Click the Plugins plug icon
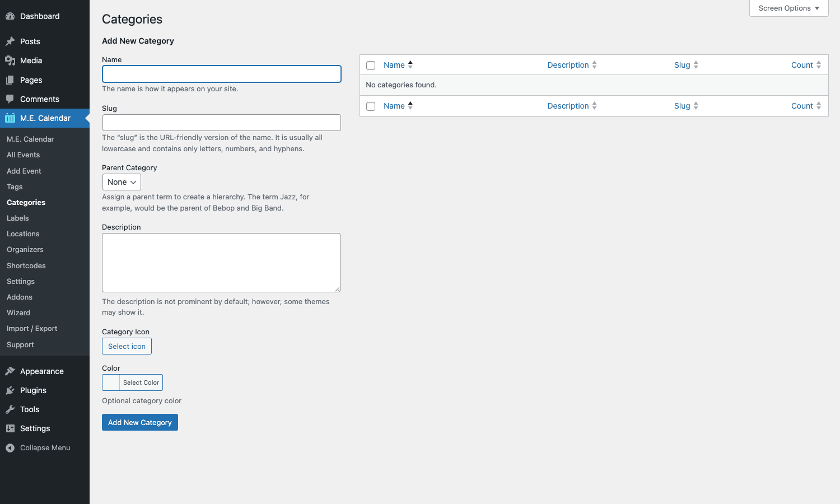Viewport: 840px width, 504px height. pyautogui.click(x=10, y=390)
